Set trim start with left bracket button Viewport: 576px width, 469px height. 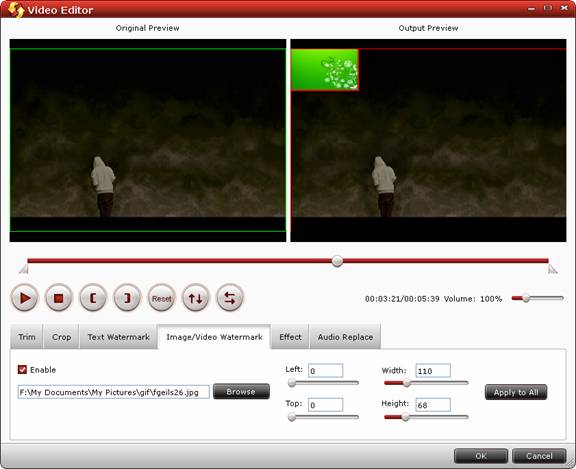tap(93, 298)
